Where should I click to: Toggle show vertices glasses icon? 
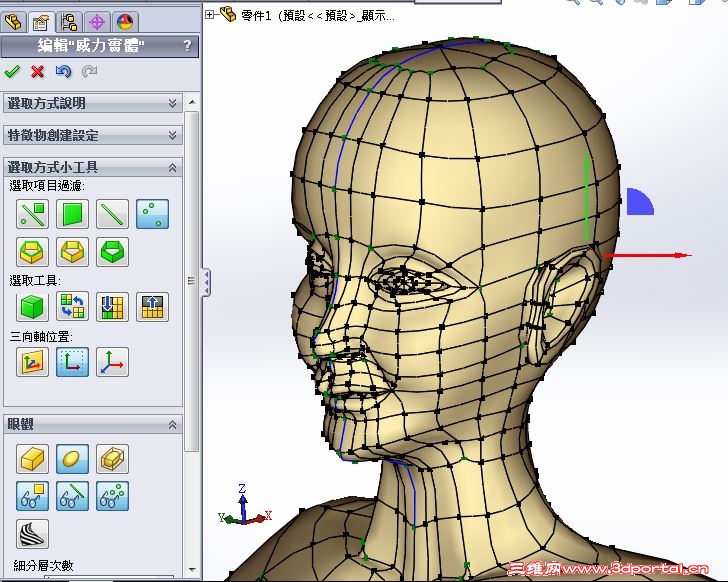click(x=112, y=496)
